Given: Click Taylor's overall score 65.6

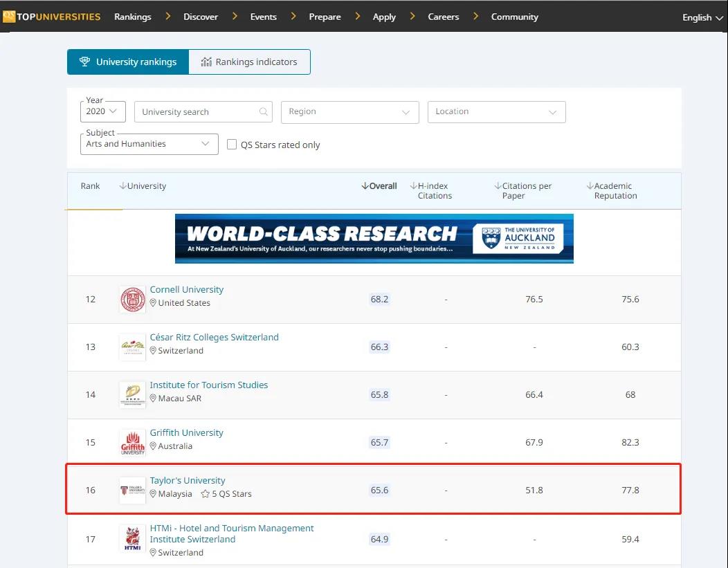Looking at the screenshot, I should (379, 491).
